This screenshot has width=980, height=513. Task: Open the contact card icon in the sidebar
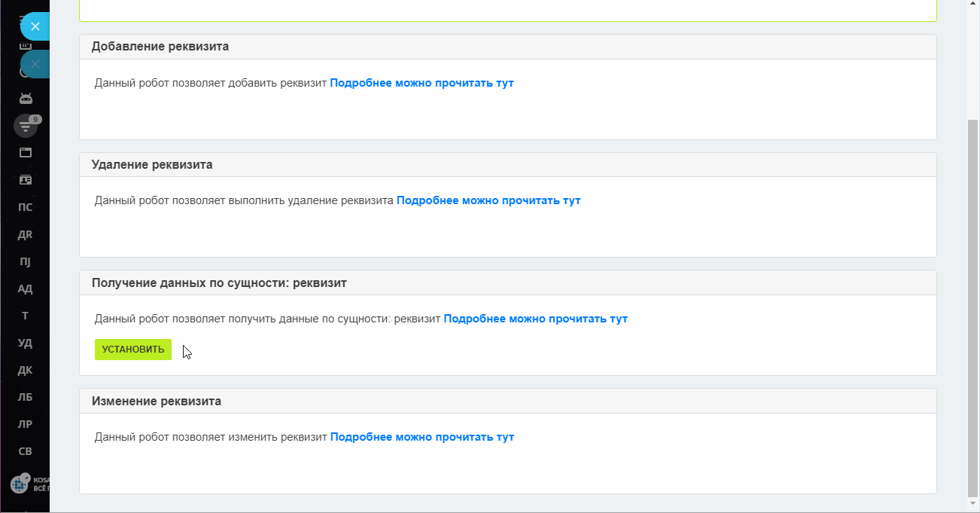point(26,180)
